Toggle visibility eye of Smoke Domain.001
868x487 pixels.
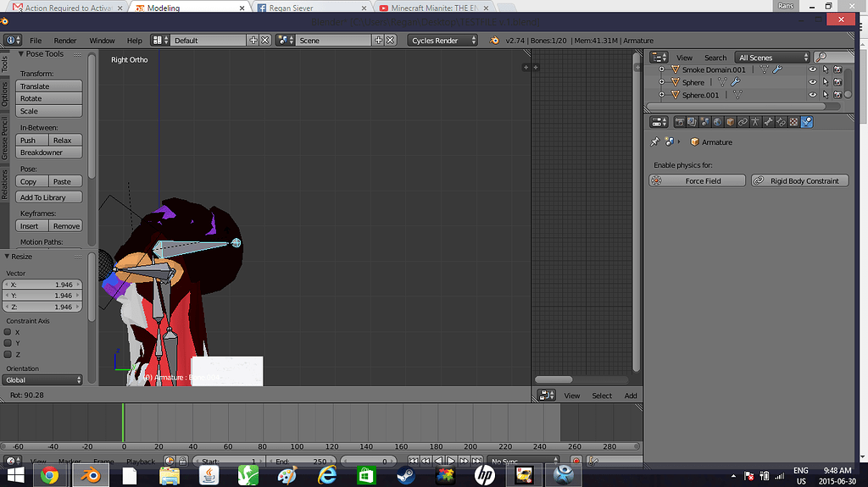(813, 69)
